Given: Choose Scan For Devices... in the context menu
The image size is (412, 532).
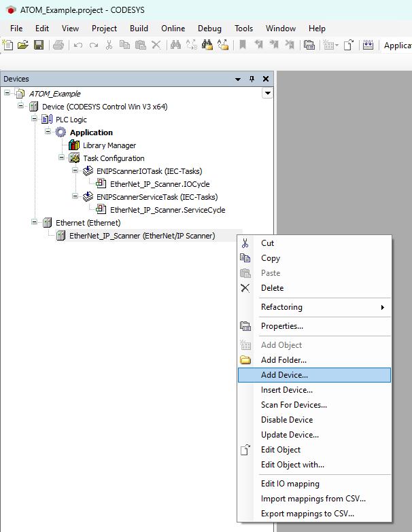Looking at the screenshot, I should click(x=314, y=405).
